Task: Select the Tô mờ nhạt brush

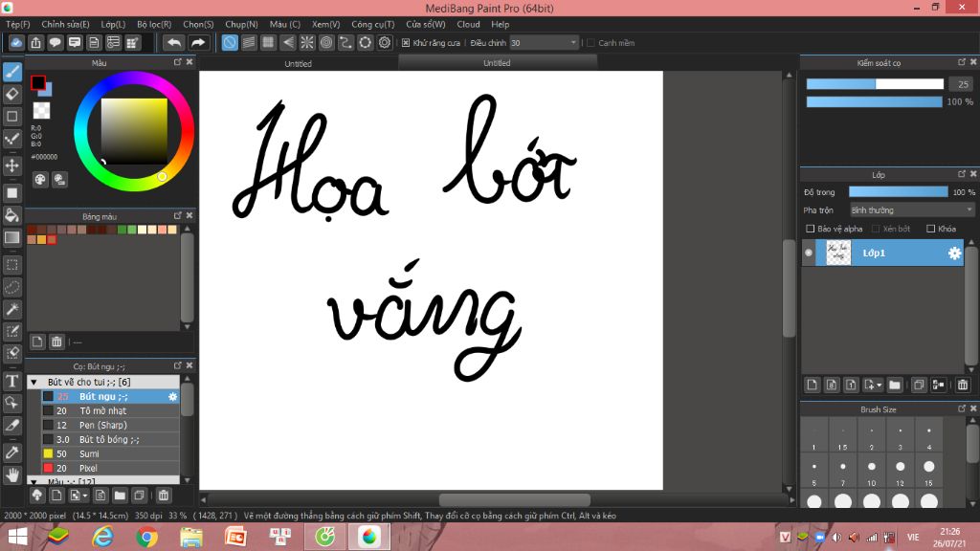Action: point(111,411)
